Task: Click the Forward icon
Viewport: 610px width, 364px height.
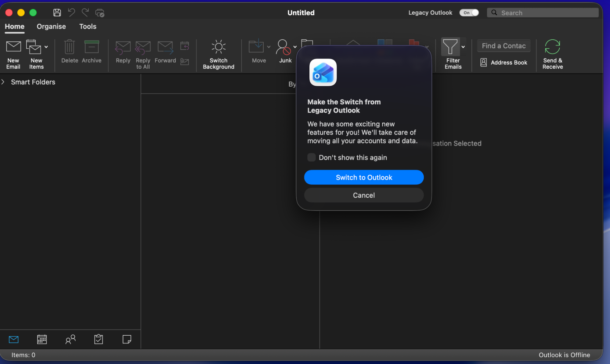Action: click(x=165, y=48)
